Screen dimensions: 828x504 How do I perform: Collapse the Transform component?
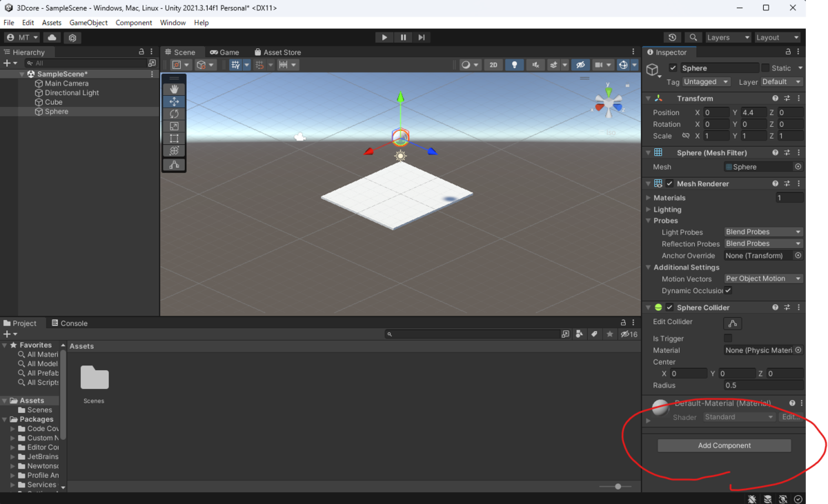[649, 99]
